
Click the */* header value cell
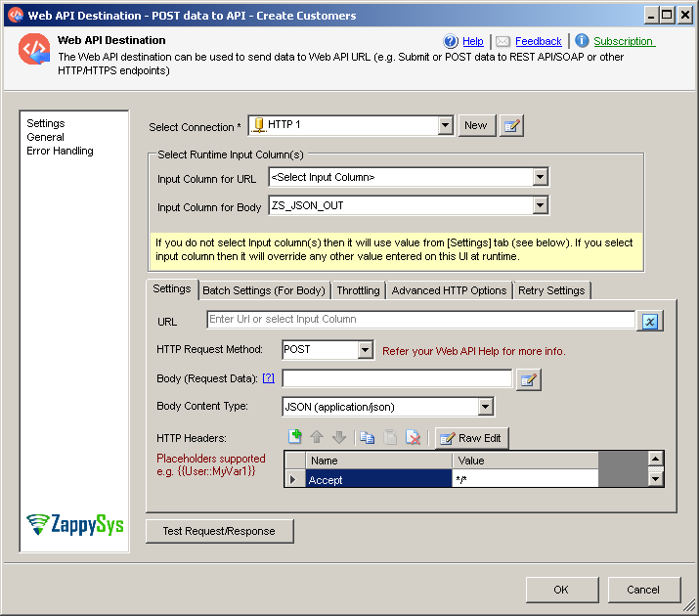525,480
